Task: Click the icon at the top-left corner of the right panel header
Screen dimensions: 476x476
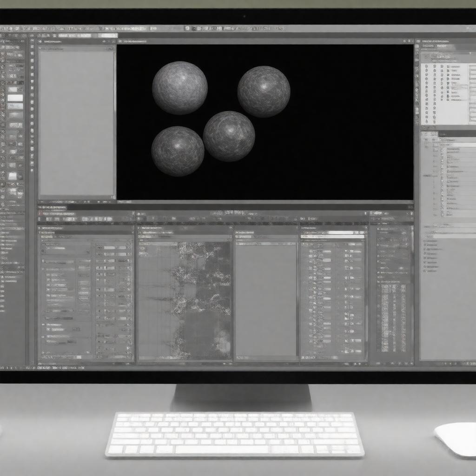Action: coord(418,41)
